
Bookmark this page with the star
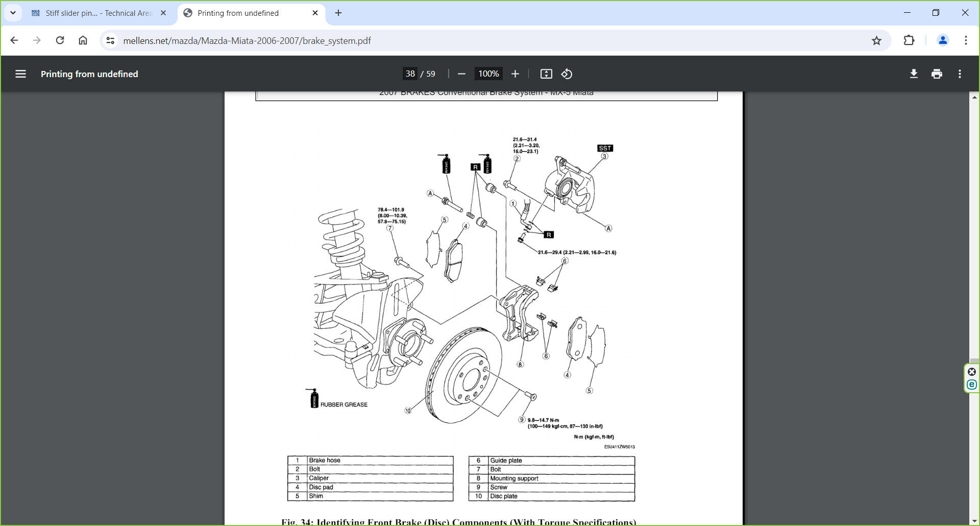click(x=876, y=41)
